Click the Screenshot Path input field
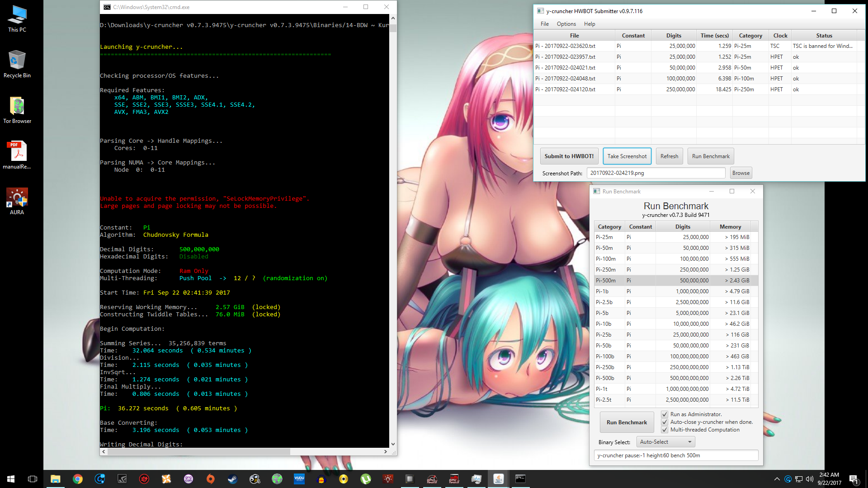The height and width of the screenshot is (488, 868). click(x=656, y=173)
